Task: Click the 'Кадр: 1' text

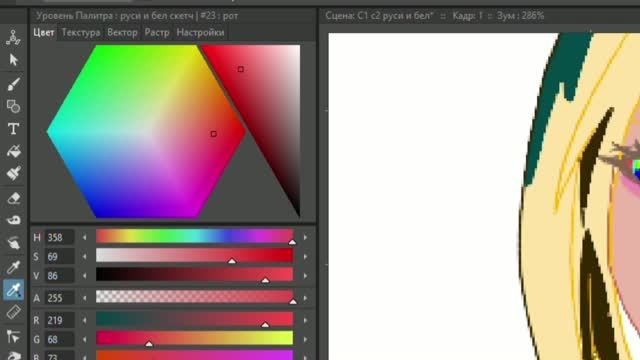Action: 467,16
